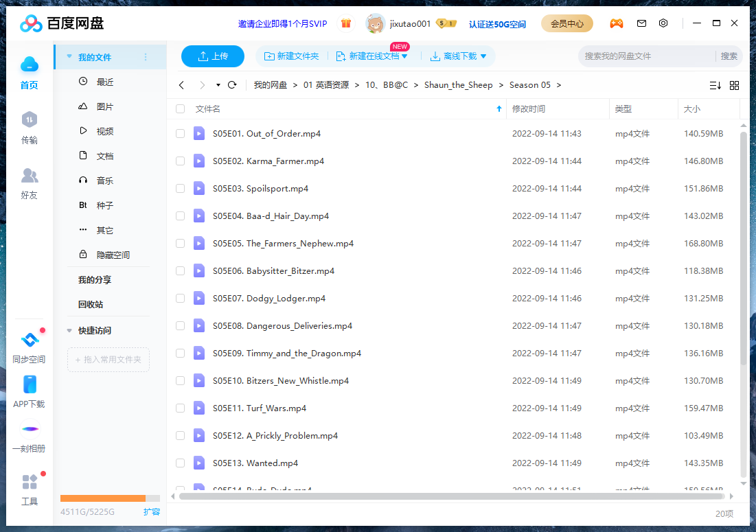Open the sort order icon
Image resolution: width=756 pixels, height=532 pixels.
pos(715,85)
